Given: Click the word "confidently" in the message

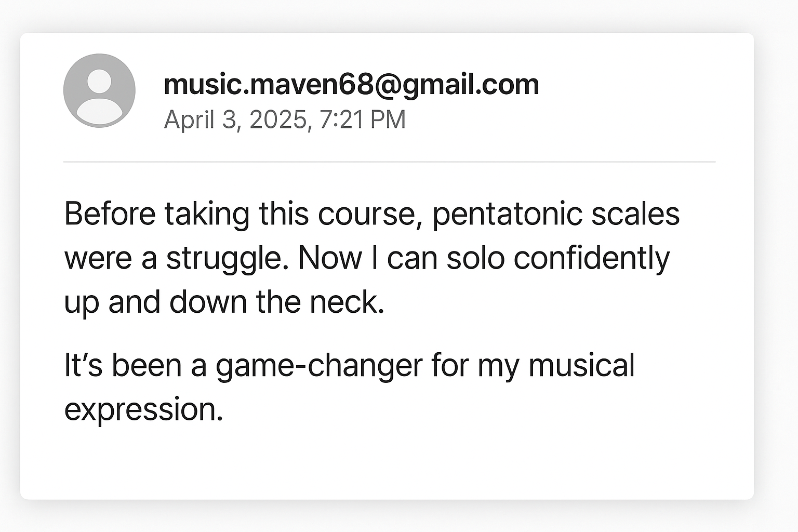Looking at the screenshot, I should pyautogui.click(x=591, y=258).
